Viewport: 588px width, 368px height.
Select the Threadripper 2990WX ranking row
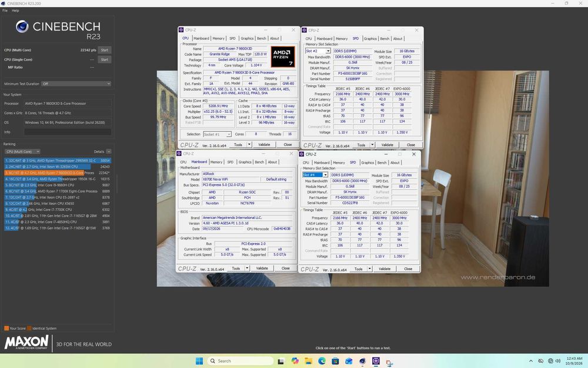(58, 160)
